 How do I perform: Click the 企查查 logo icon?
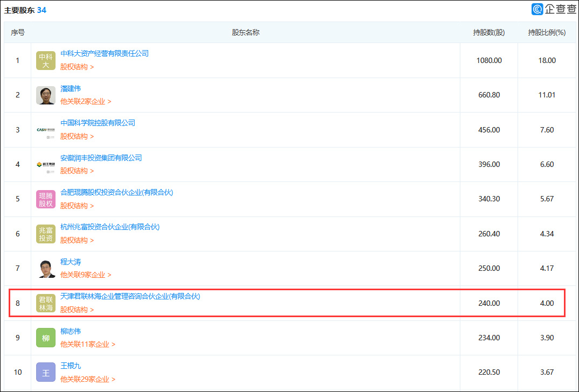537,9
